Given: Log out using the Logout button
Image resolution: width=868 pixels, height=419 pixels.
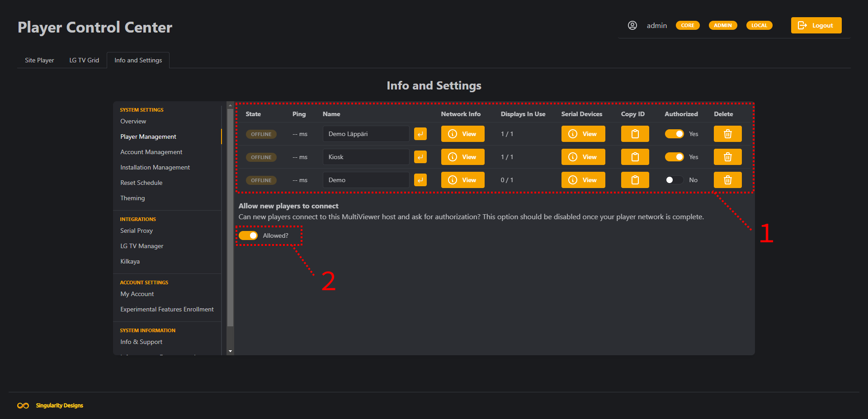Looking at the screenshot, I should click(x=816, y=25).
